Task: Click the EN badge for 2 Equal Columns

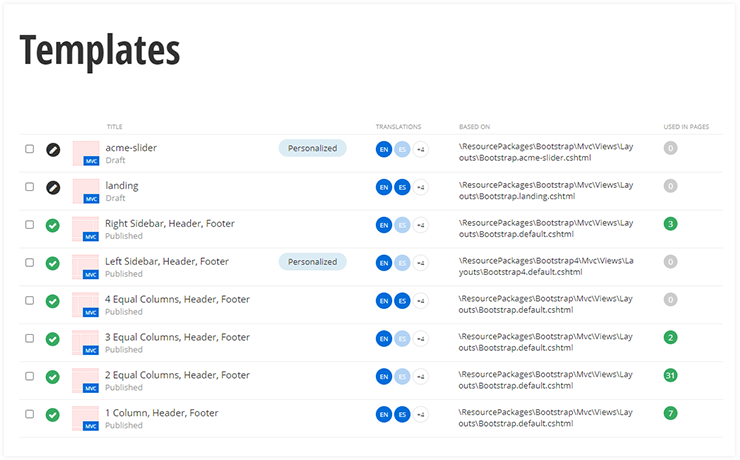Action: (383, 376)
